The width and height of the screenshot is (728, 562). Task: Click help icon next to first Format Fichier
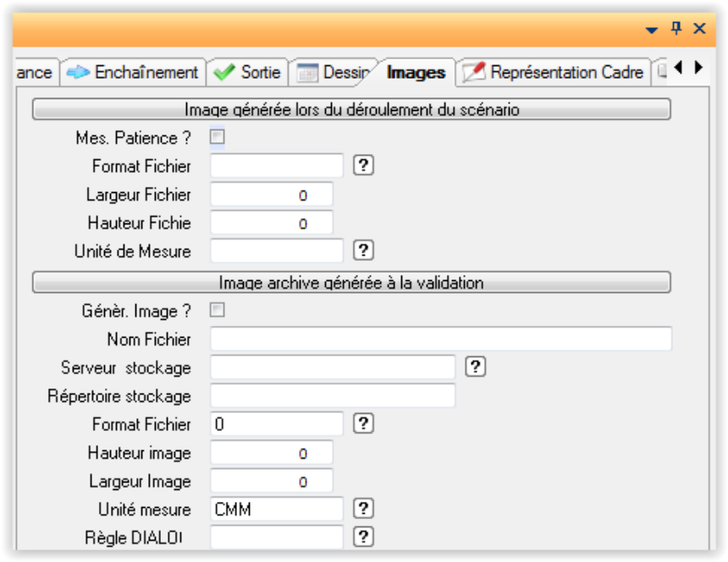tap(363, 166)
